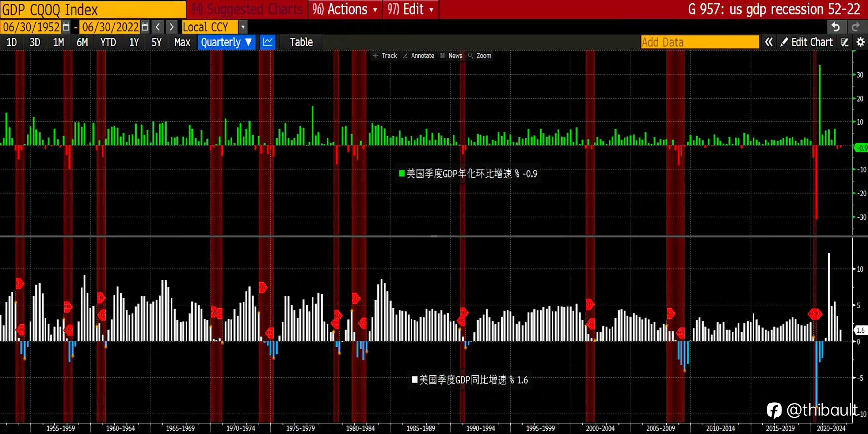Click the 1.6 last value label
Screen dimensions: 868x434
860,330
